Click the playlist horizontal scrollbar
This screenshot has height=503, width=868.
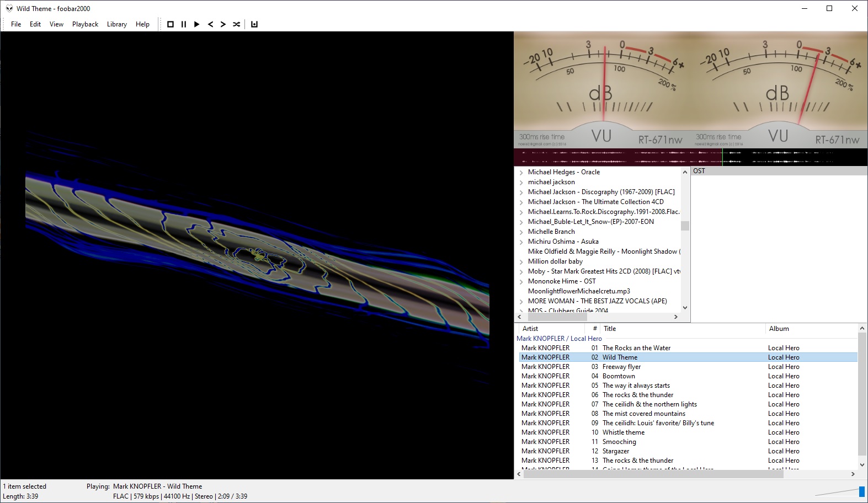(653, 474)
